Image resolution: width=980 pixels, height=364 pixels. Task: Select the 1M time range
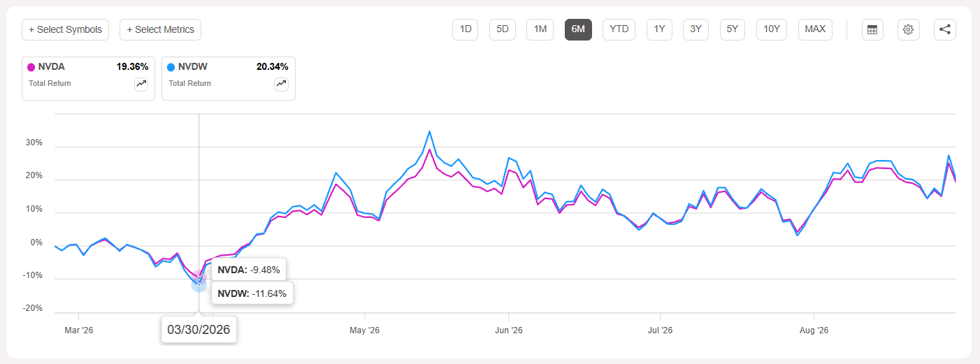point(540,29)
